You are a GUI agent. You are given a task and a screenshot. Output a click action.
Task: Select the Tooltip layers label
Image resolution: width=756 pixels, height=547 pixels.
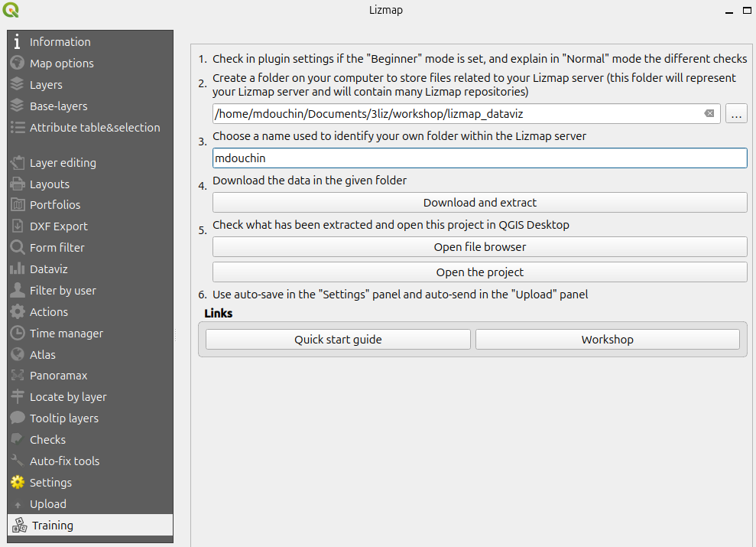[64, 418]
